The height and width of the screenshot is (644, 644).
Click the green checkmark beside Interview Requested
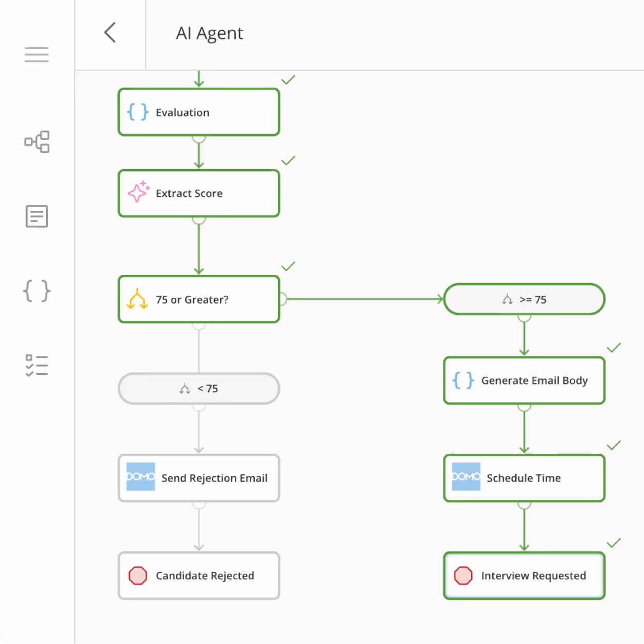(614, 543)
